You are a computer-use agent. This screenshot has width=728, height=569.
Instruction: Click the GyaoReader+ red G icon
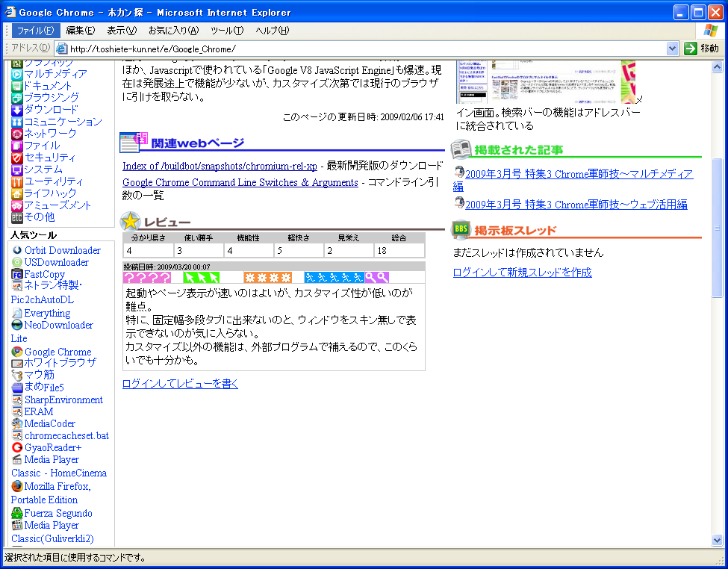[x=17, y=448]
